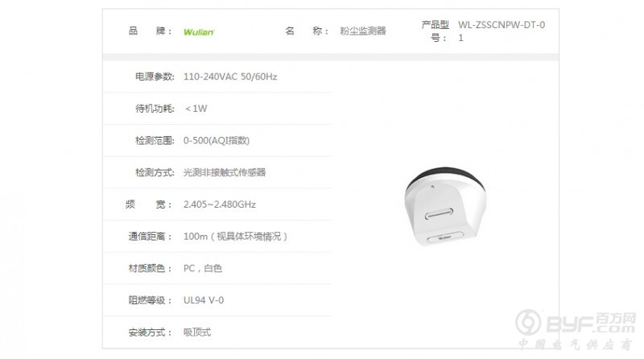Click the BYF.com watermark logo

point(576,330)
